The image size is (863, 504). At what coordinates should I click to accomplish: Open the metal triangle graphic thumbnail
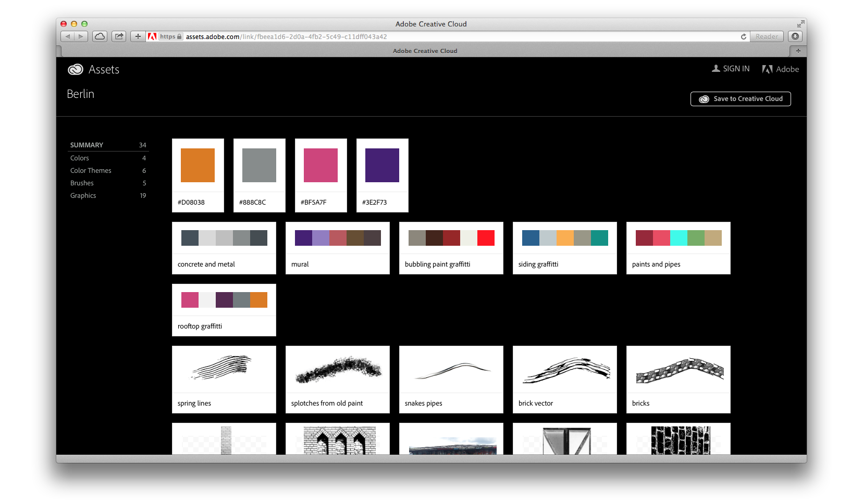(x=565, y=439)
